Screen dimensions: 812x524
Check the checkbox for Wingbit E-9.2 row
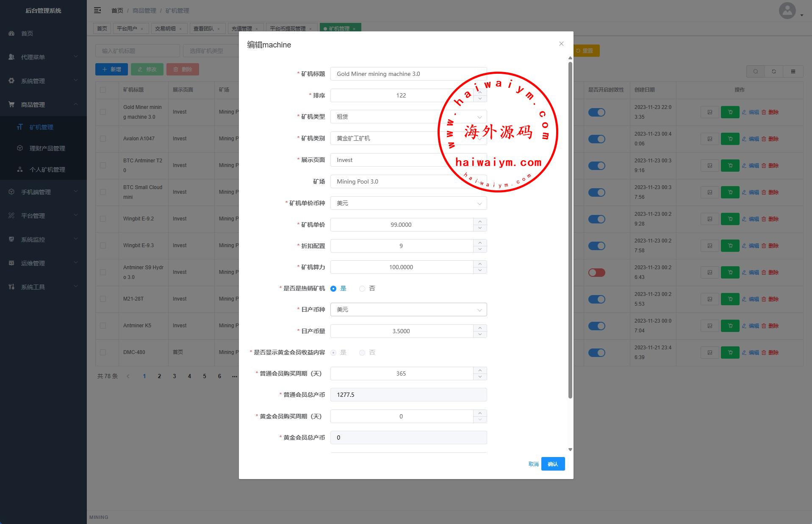coord(103,219)
